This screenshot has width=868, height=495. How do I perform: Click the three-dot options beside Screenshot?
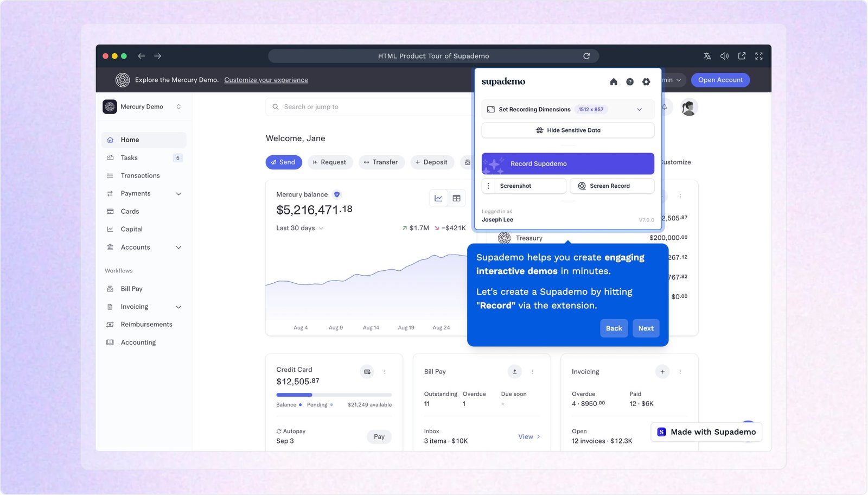(488, 186)
